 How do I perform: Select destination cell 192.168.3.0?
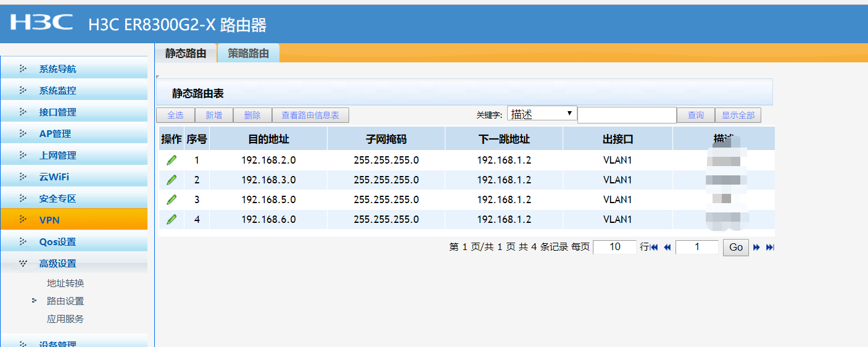(268, 180)
